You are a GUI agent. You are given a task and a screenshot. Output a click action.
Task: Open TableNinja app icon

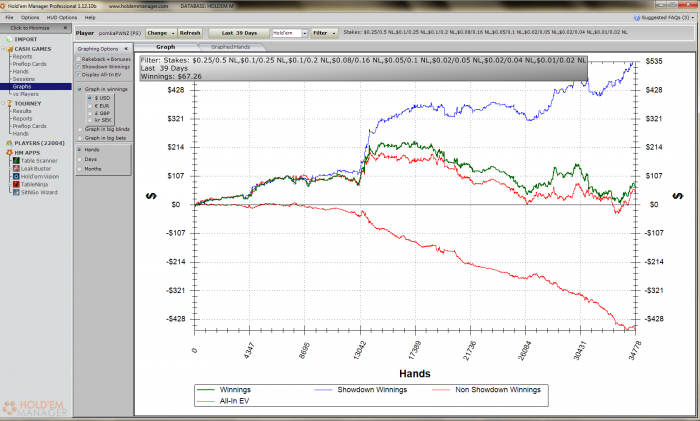[x=16, y=184]
